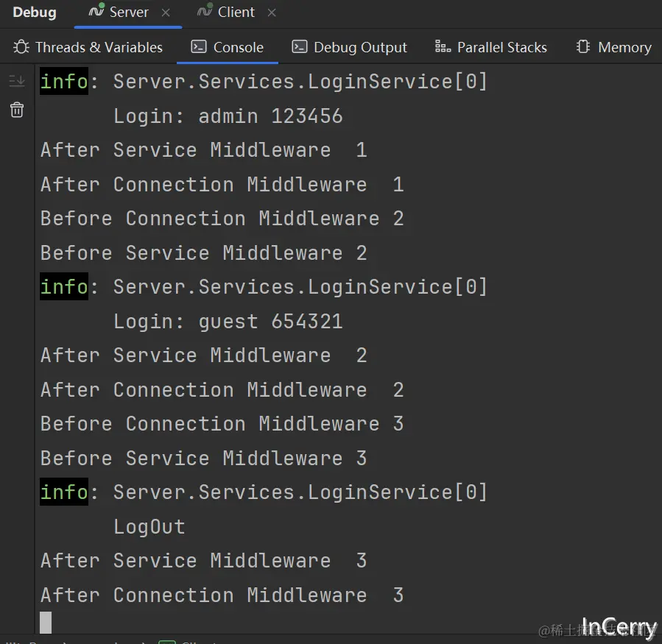662x644 pixels.
Task: Click the Memory chip icon
Action: click(583, 46)
